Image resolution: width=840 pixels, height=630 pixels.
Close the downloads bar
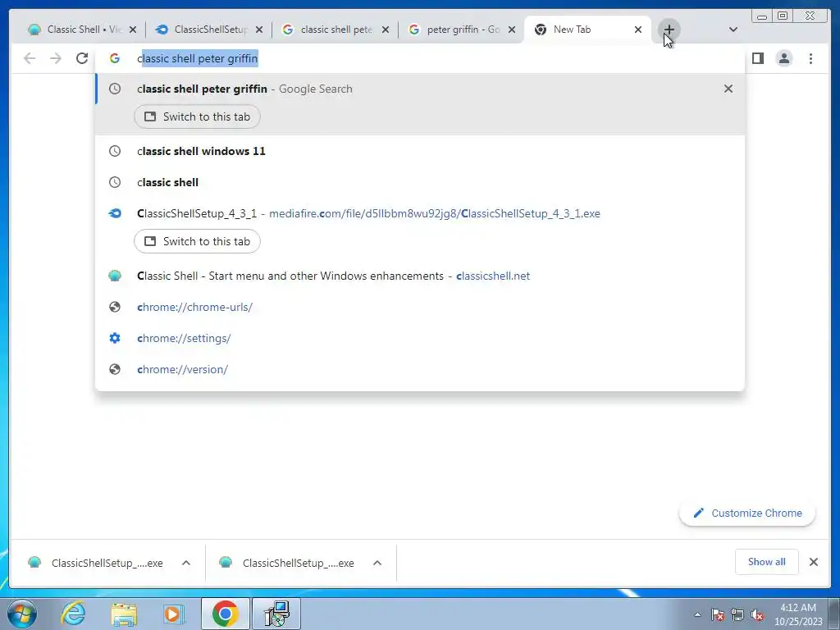pyautogui.click(x=813, y=562)
